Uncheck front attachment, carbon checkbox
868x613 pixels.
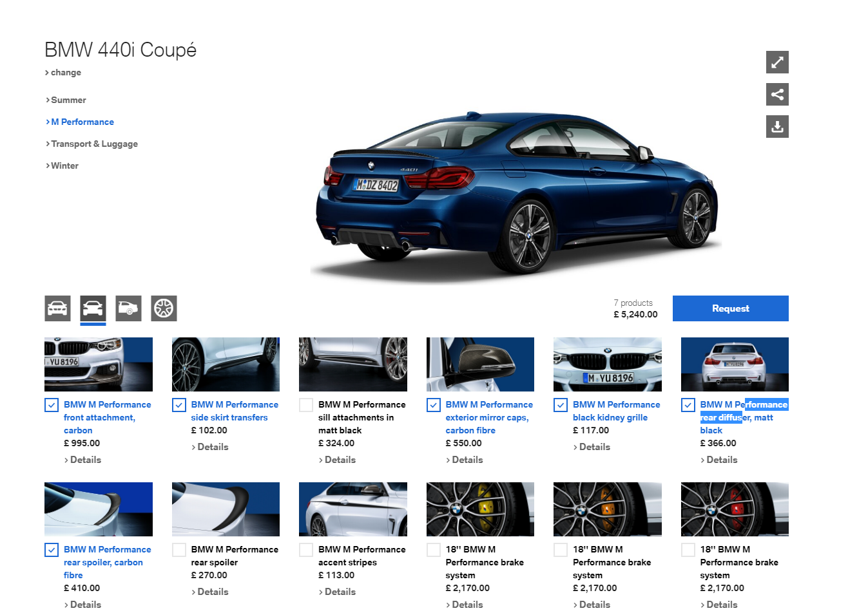point(52,405)
